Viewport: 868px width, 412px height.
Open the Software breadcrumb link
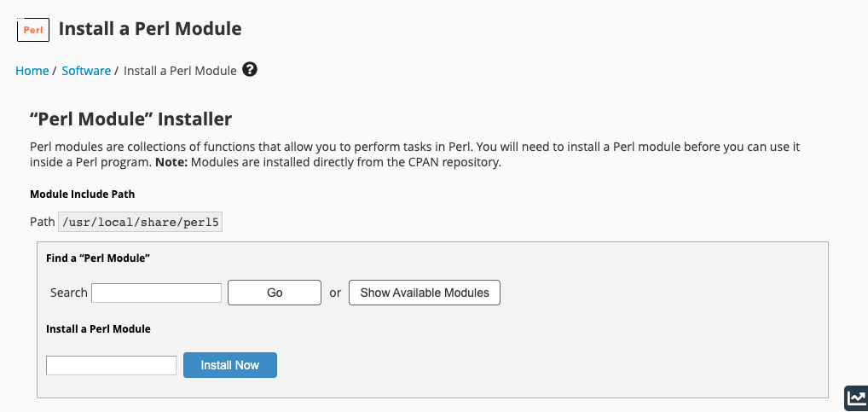tap(86, 71)
